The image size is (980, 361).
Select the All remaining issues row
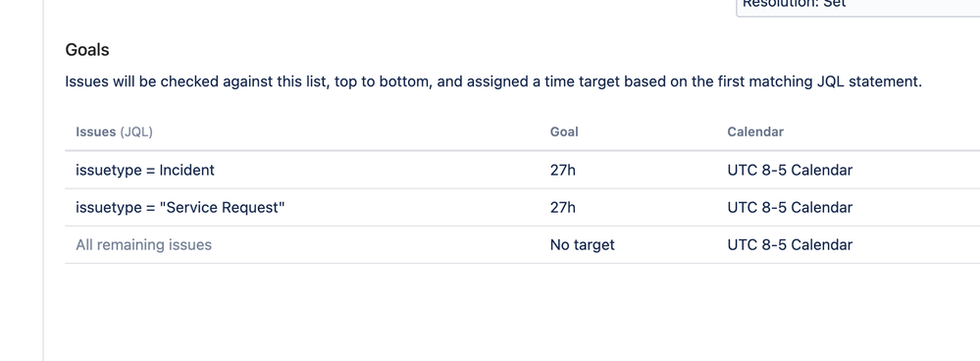pyautogui.click(x=523, y=245)
